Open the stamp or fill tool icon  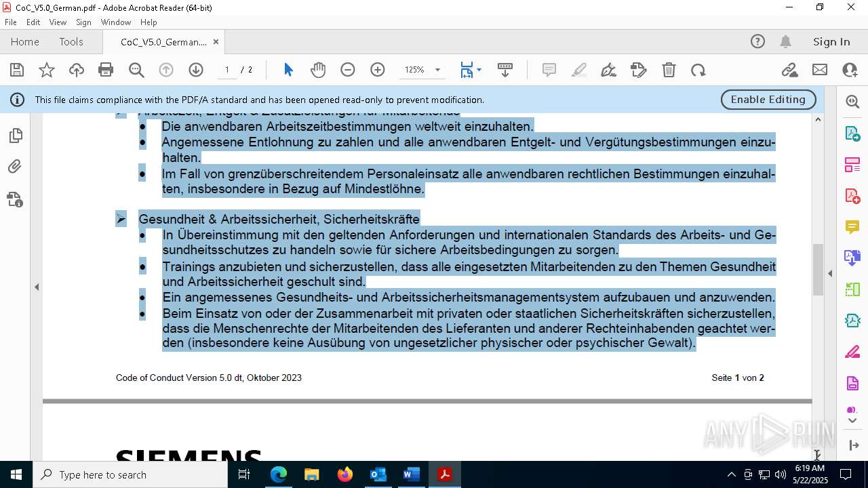639,70
